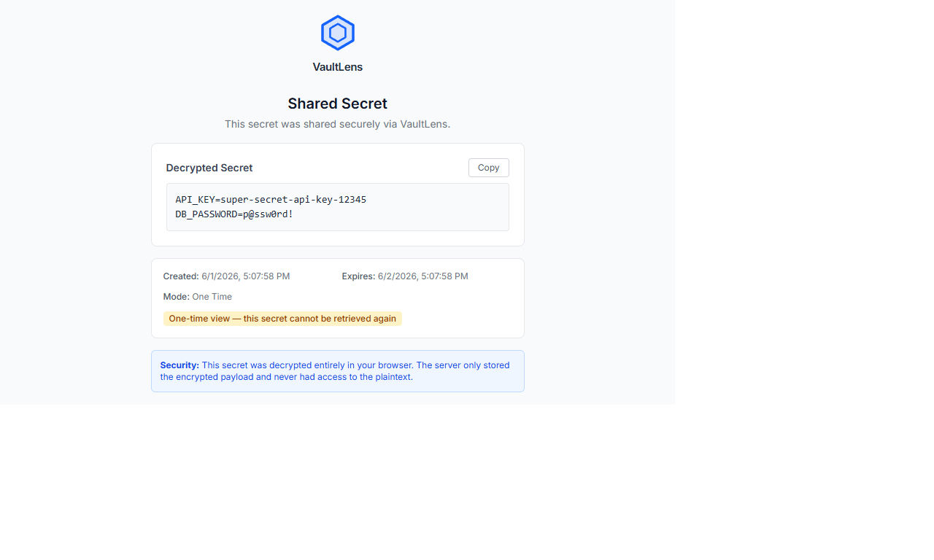
Task: Select the DB_PASSWORD line in secret box
Action: (234, 214)
